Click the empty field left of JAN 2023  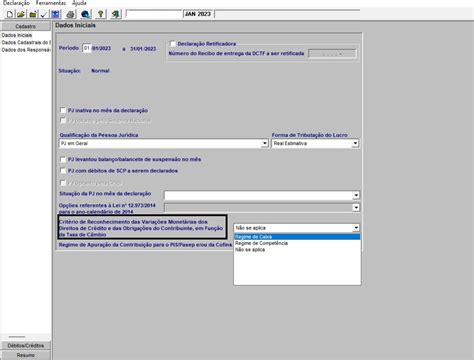154,14
